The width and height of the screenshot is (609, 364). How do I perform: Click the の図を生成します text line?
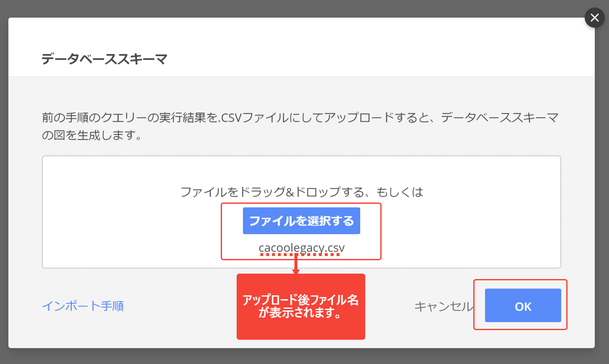(92, 135)
